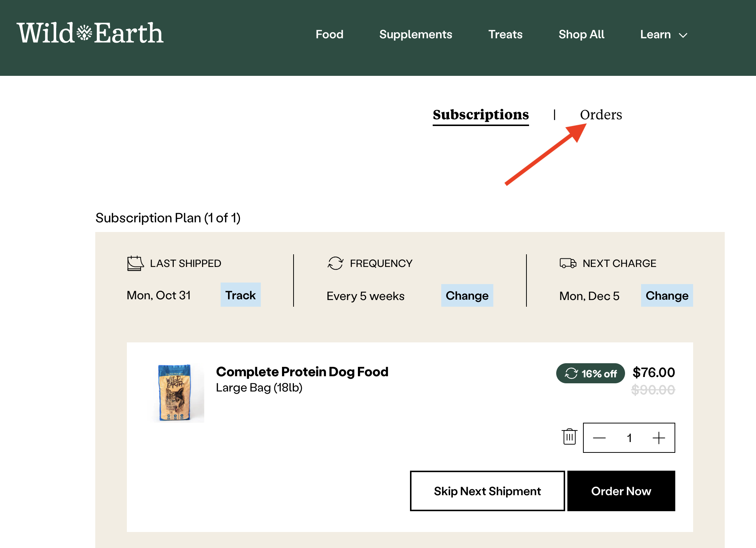Expand the Learn dropdown menu
Image resolution: width=756 pixels, height=548 pixels.
coord(663,35)
